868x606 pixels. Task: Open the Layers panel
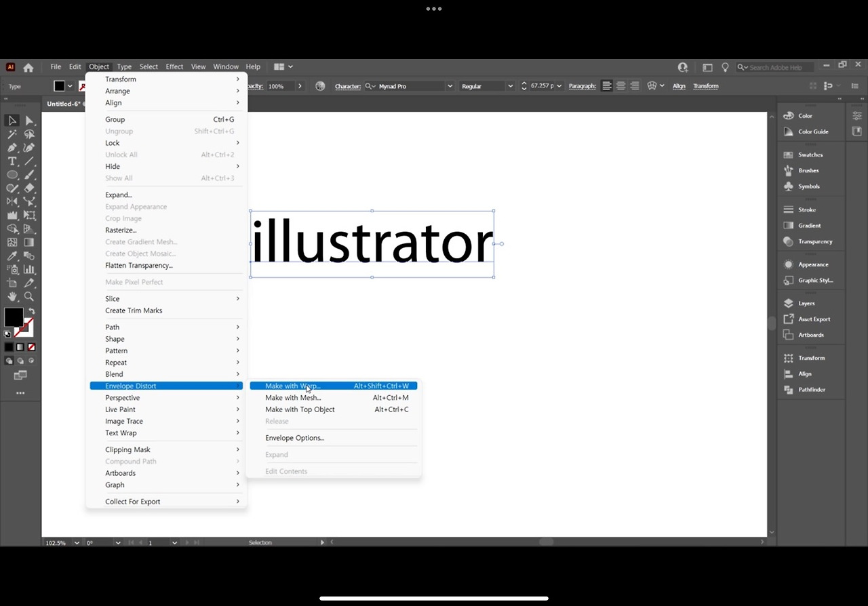[x=806, y=304]
